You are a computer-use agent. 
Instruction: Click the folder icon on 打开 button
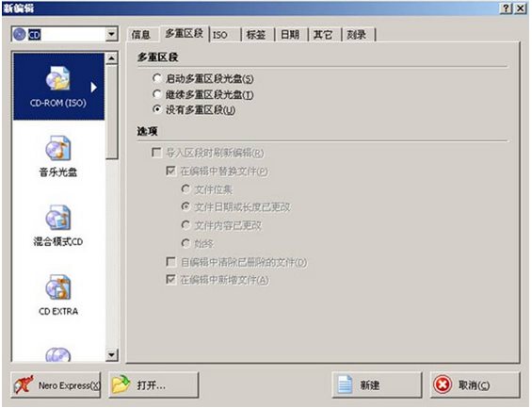click(121, 385)
